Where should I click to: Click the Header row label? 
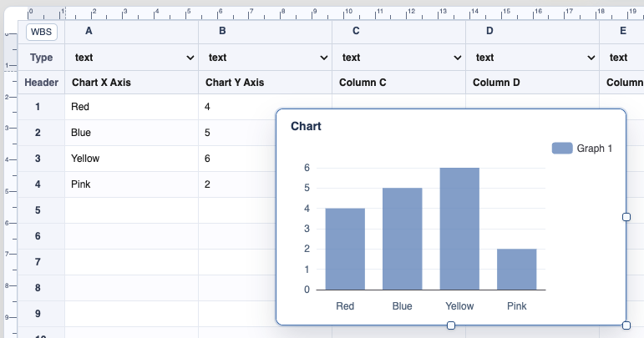pyautogui.click(x=41, y=83)
